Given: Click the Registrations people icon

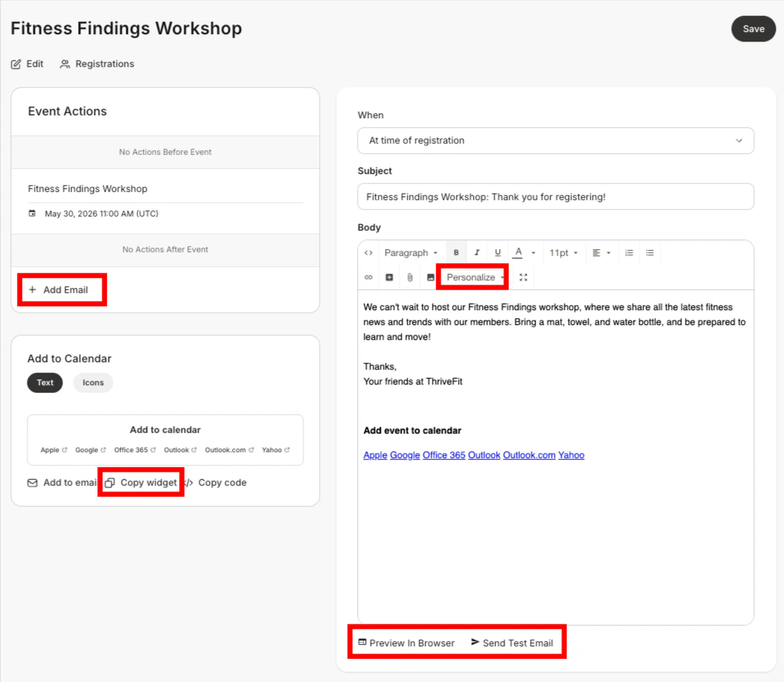Looking at the screenshot, I should tap(65, 64).
